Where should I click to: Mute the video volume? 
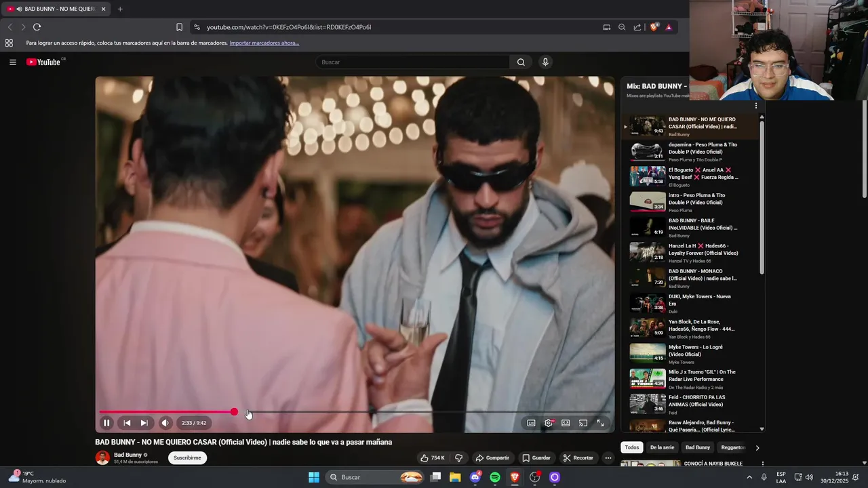(x=165, y=423)
